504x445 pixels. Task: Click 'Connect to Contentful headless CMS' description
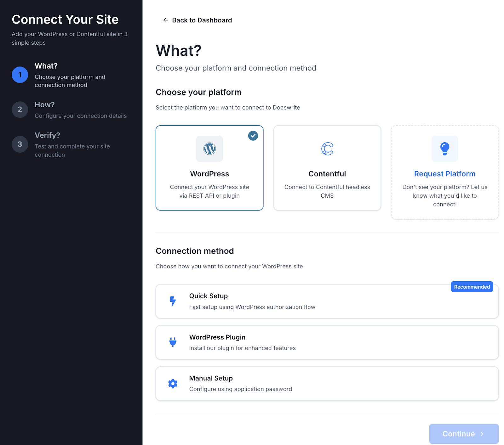(327, 191)
